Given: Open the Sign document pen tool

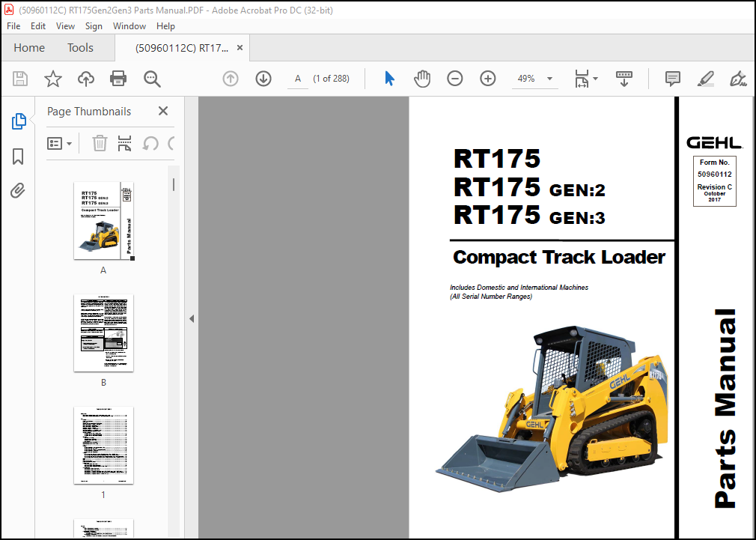Looking at the screenshot, I should (x=738, y=78).
